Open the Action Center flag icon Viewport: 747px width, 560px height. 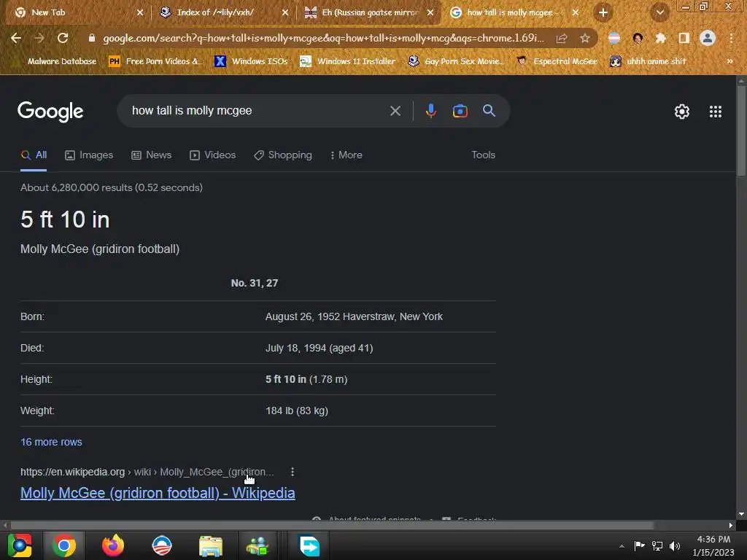pyautogui.click(x=639, y=545)
